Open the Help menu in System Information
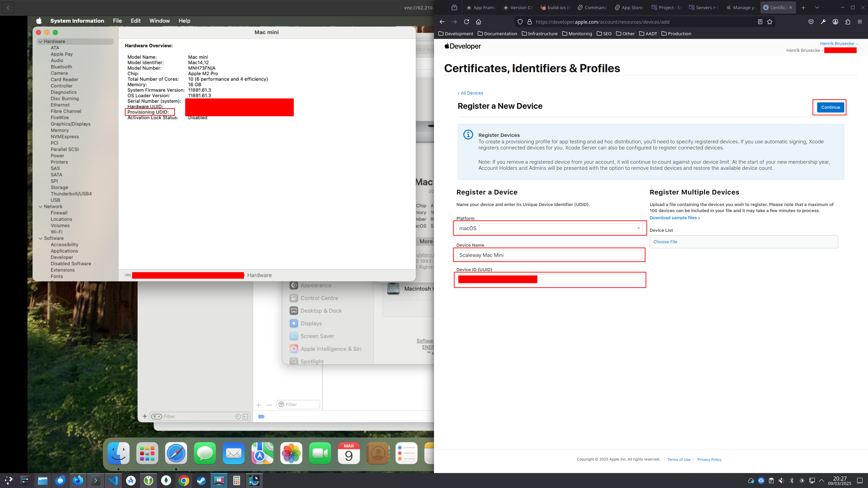 (184, 21)
